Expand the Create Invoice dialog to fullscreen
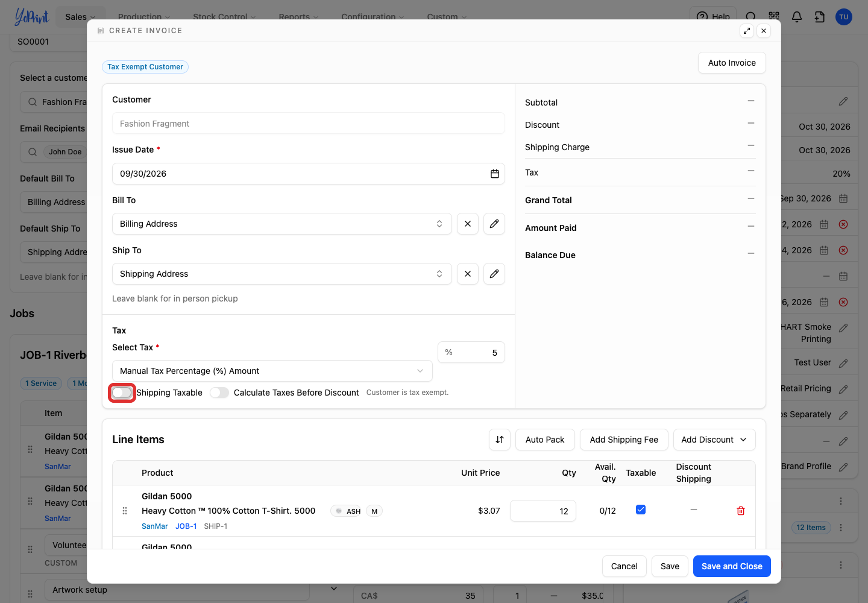Screen dimensions: 868x603 coord(747,31)
